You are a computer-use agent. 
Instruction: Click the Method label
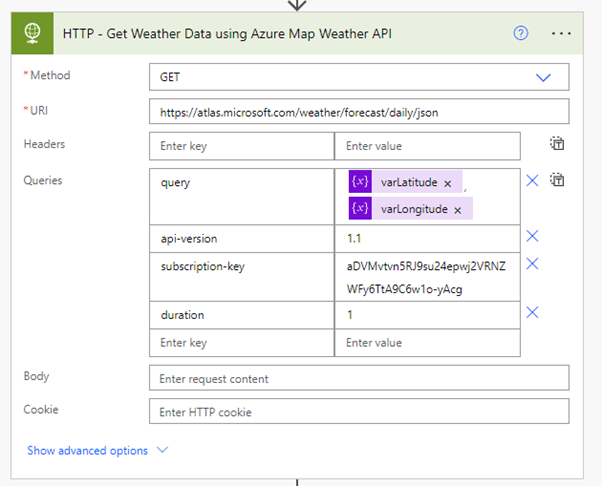pyautogui.click(x=50, y=75)
